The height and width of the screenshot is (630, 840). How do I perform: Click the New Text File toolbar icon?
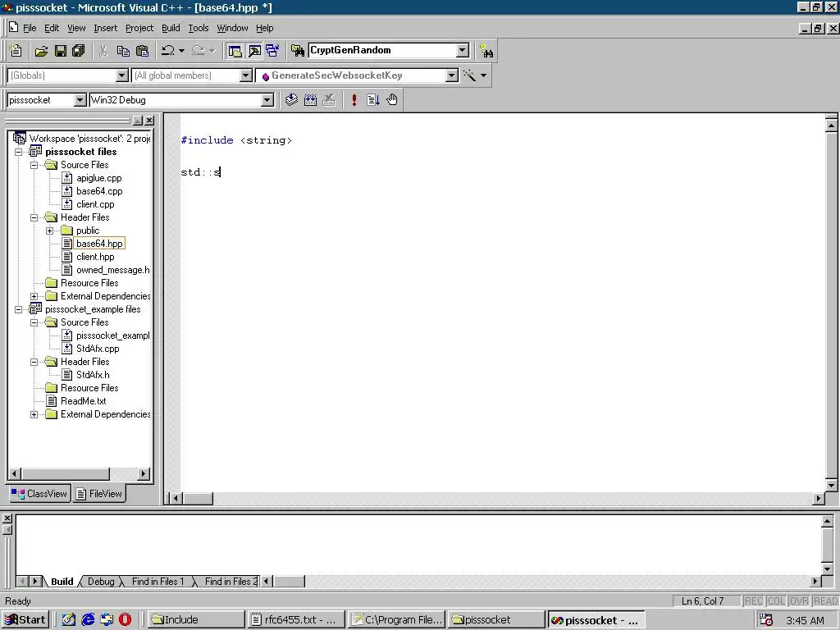tap(16, 51)
